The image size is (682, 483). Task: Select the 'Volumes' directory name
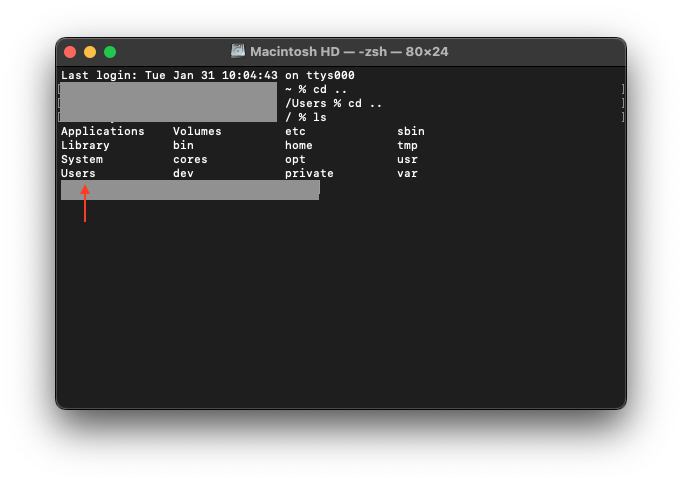tap(197, 131)
